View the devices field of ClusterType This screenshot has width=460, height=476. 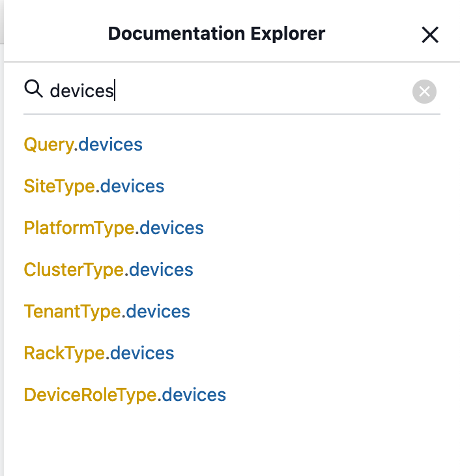click(x=161, y=270)
